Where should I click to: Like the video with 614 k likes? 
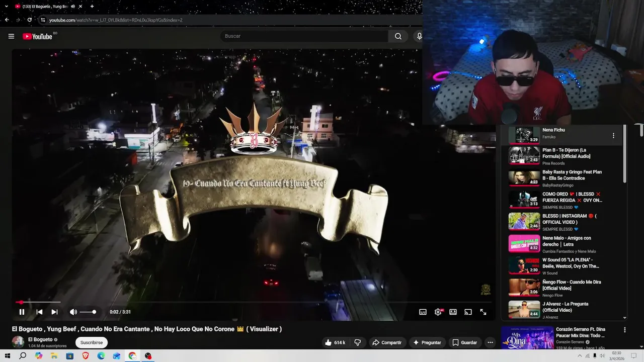[335, 342]
